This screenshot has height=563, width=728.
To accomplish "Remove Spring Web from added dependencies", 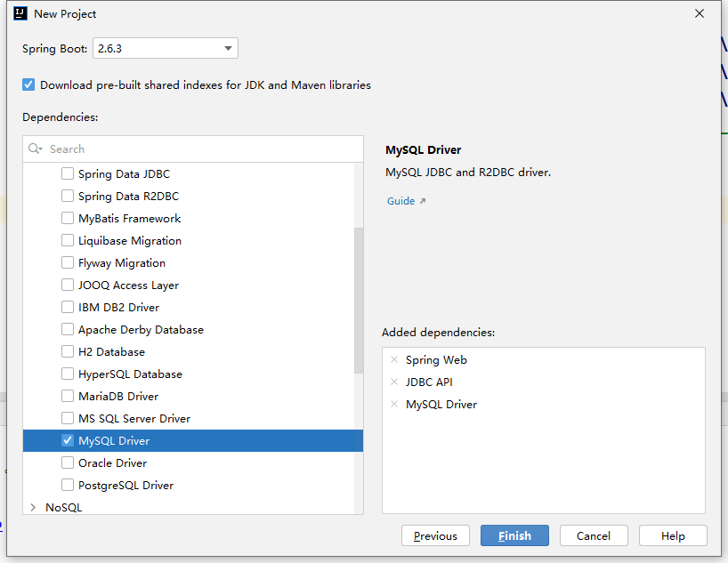I will (x=394, y=359).
